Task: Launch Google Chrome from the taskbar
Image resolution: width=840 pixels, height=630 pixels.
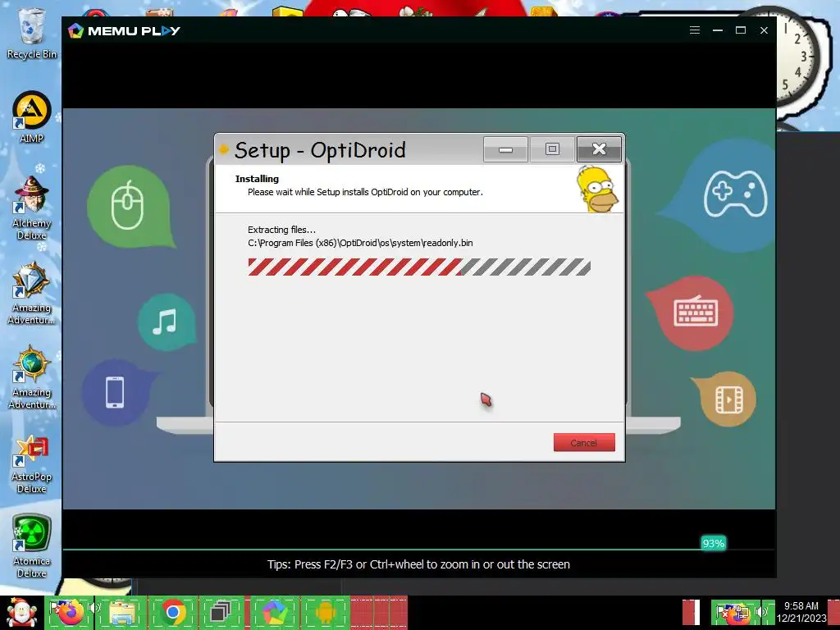Action: (x=172, y=612)
